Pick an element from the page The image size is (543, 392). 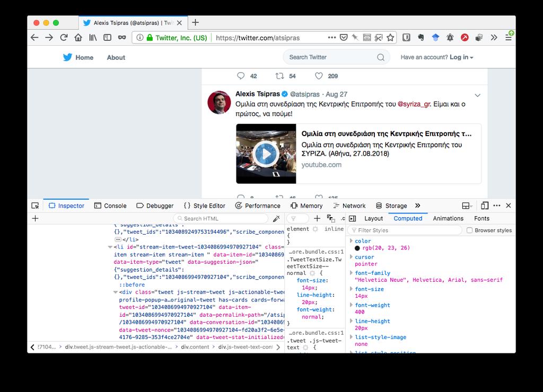pos(35,206)
